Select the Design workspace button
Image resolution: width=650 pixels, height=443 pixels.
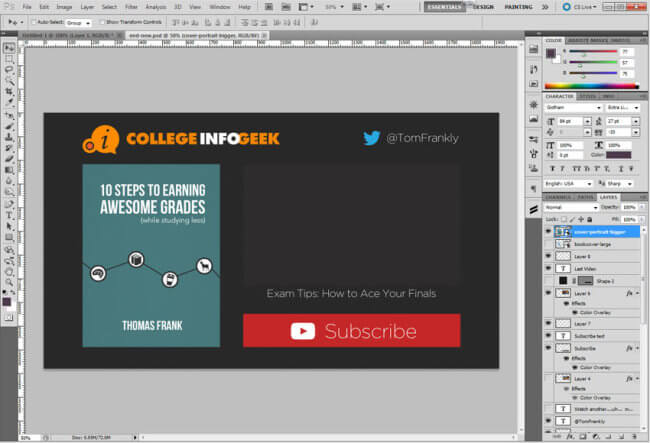(x=483, y=7)
